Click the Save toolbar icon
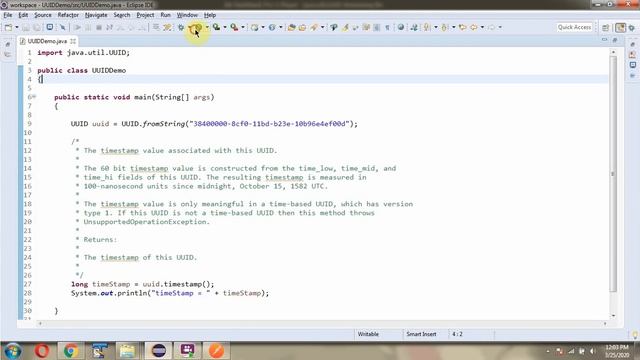640x360 pixels. pos(26,27)
